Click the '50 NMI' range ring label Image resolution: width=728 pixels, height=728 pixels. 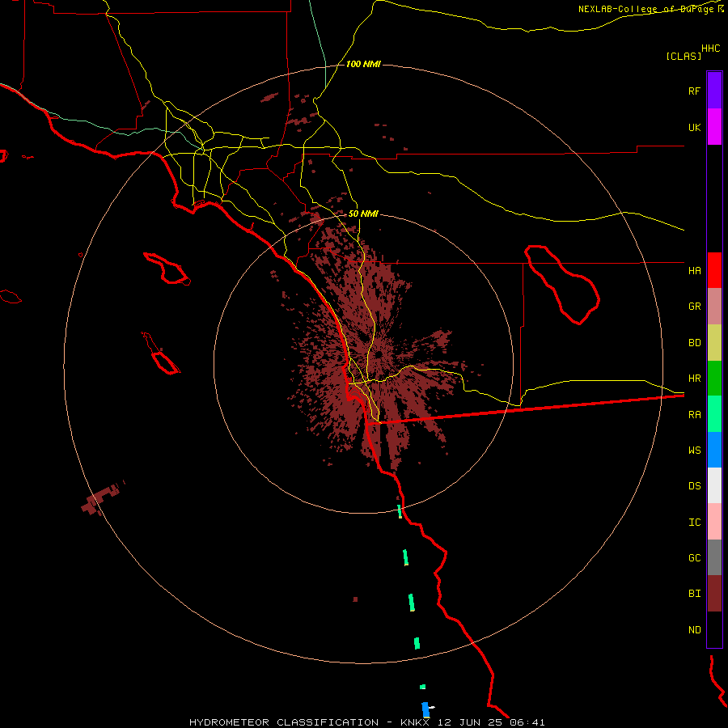(x=363, y=214)
